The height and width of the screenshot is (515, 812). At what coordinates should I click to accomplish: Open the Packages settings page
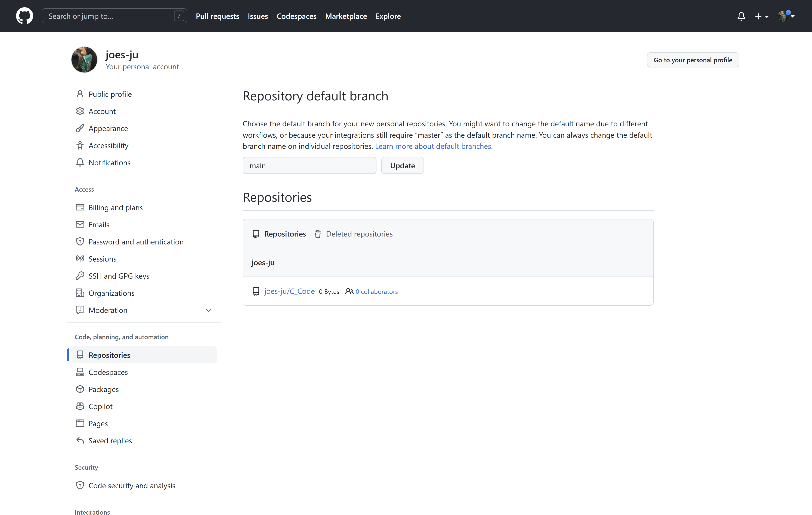[x=144, y=389]
